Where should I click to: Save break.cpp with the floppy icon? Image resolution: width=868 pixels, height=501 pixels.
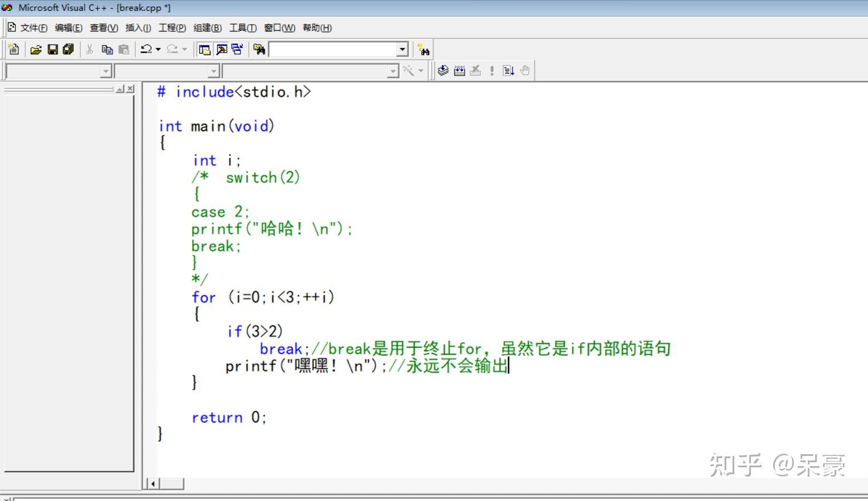(53, 50)
